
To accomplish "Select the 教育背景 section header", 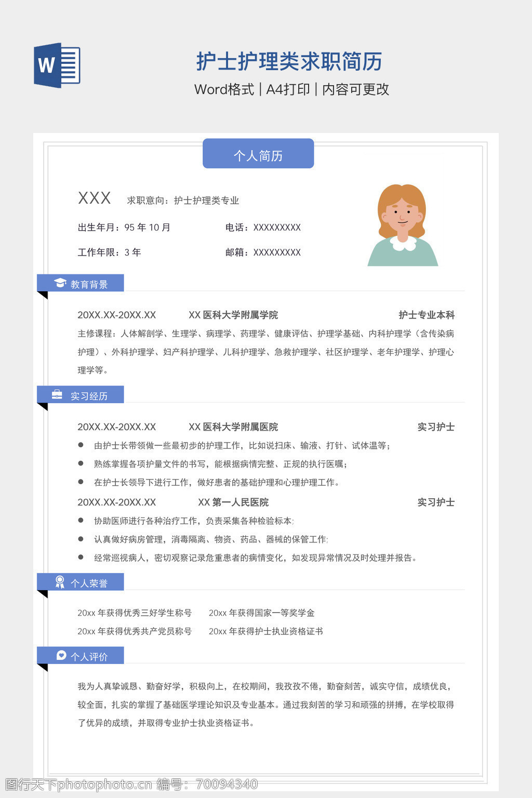I will [89, 284].
